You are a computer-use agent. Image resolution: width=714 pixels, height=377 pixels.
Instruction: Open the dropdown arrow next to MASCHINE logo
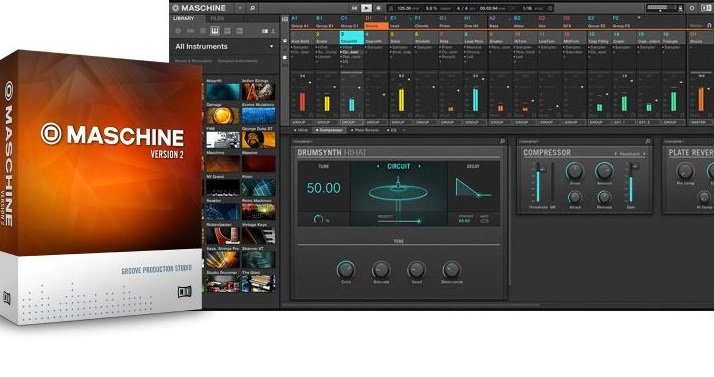click(240, 8)
